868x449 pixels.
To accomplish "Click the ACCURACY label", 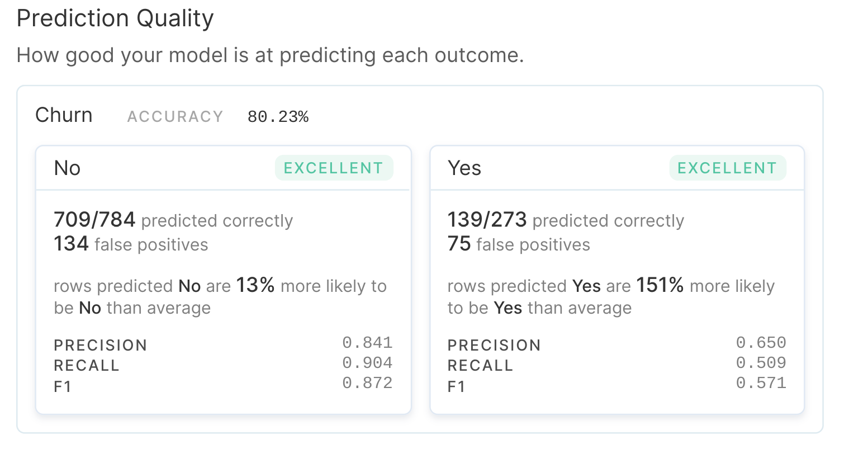I will (x=175, y=117).
